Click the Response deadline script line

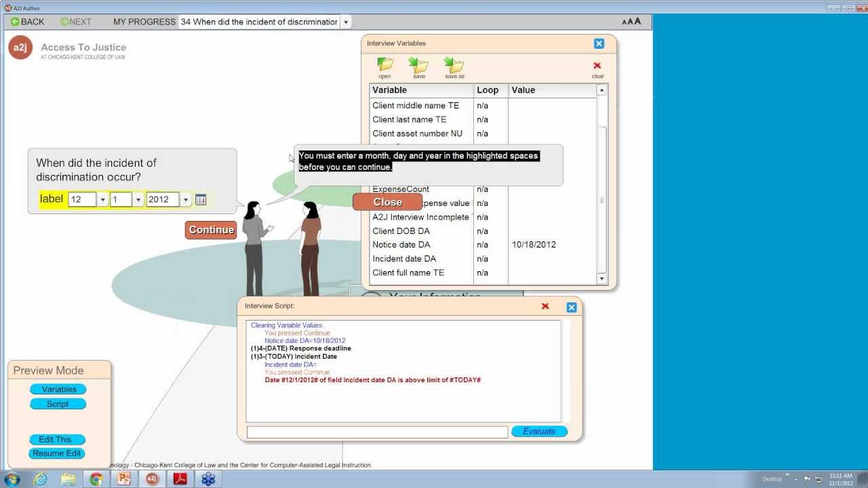tap(301, 348)
